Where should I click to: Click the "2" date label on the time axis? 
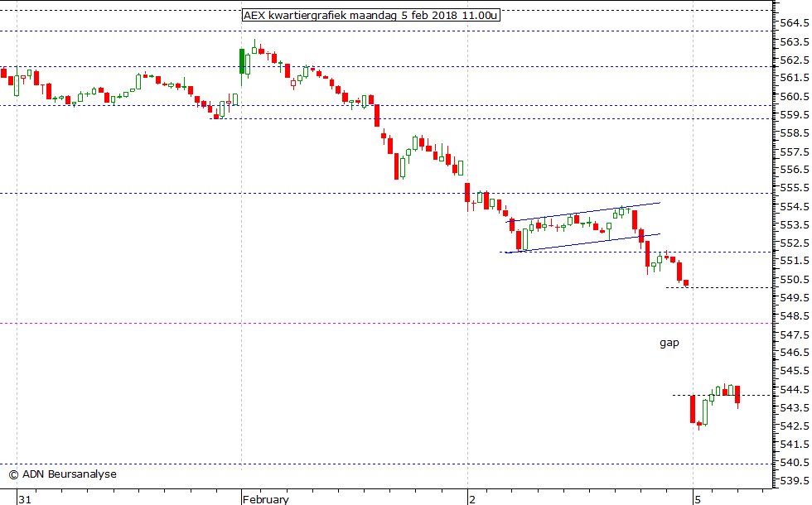[472, 499]
